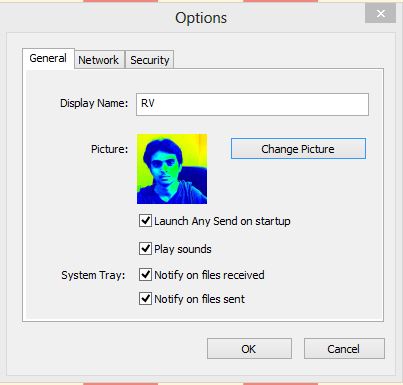This screenshot has width=403, height=385.
Task: Toggle the Play sounds checkbox
Action: pos(145,249)
